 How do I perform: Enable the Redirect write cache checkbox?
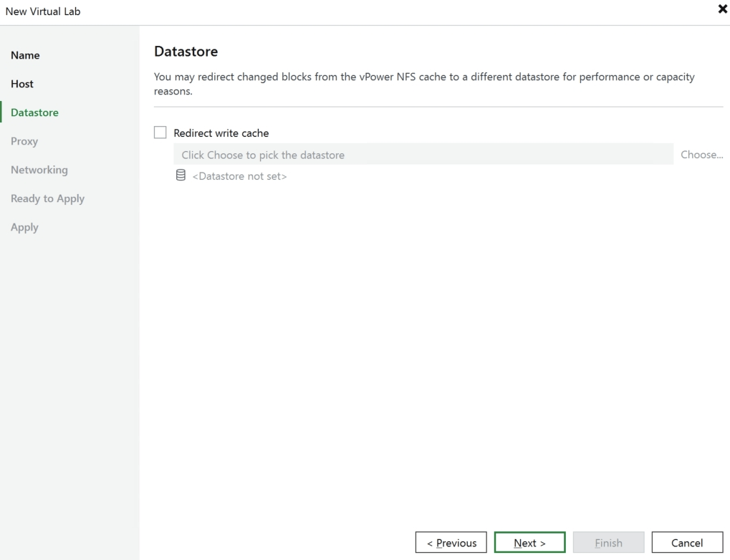tap(160, 132)
